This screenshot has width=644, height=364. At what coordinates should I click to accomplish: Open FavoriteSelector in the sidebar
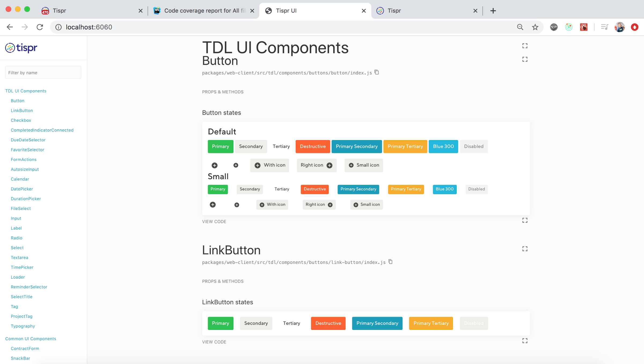pos(27,150)
